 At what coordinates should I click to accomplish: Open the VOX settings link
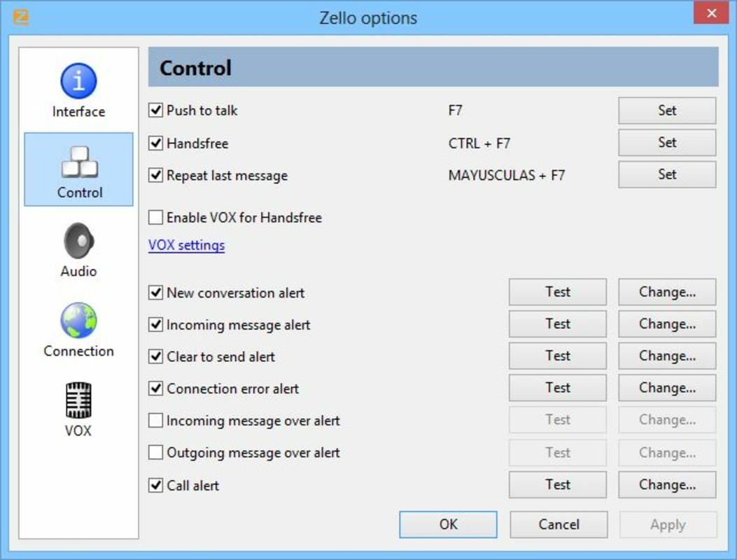click(x=185, y=245)
